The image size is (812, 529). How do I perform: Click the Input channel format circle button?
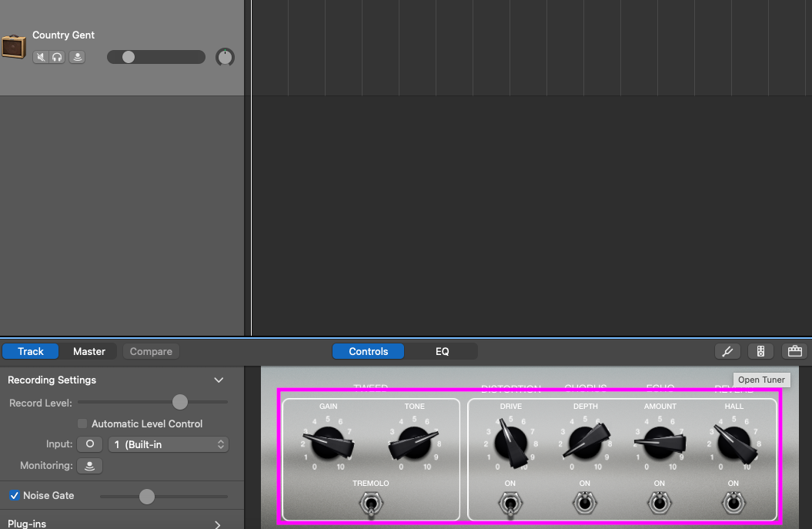(x=89, y=444)
